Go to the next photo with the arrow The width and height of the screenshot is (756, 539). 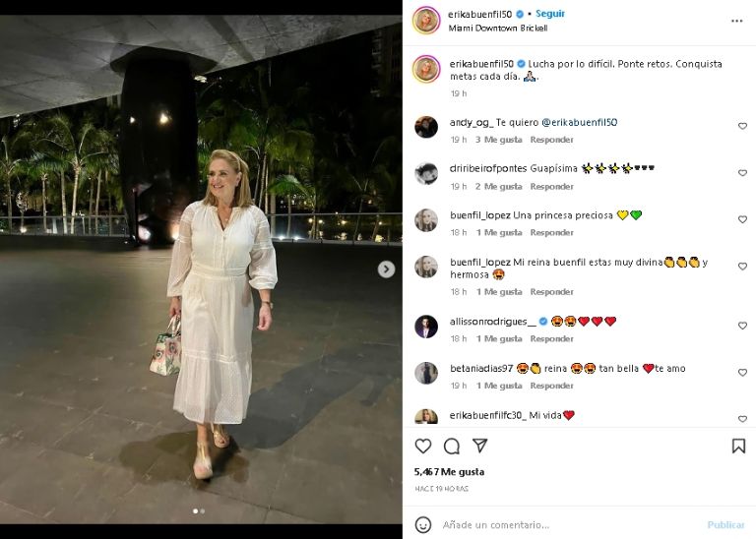tap(386, 269)
